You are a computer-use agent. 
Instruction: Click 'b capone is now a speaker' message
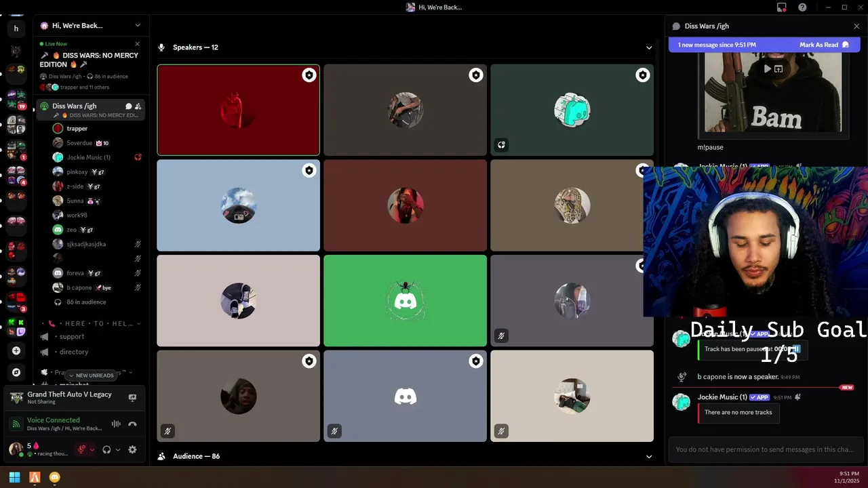[x=738, y=377]
